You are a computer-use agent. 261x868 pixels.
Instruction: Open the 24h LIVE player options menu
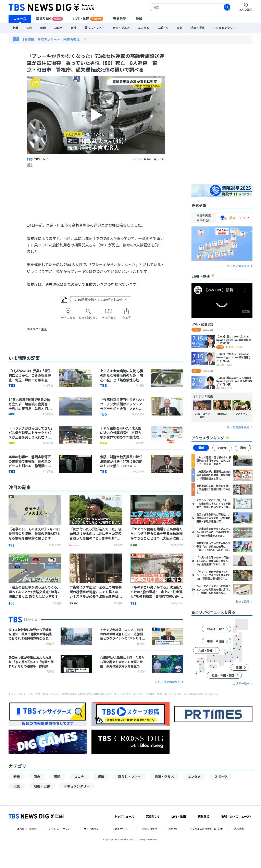[x=245, y=290]
